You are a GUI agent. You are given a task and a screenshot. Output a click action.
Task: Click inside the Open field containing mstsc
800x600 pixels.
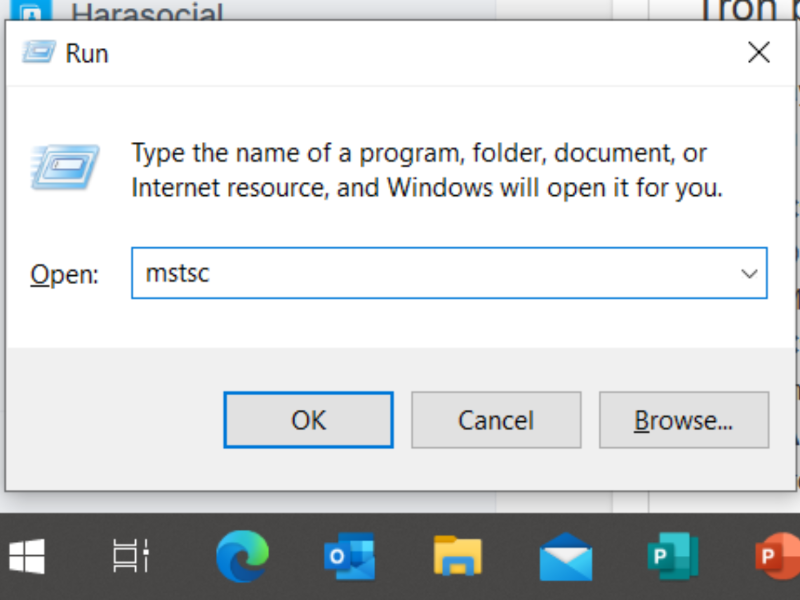point(430,274)
